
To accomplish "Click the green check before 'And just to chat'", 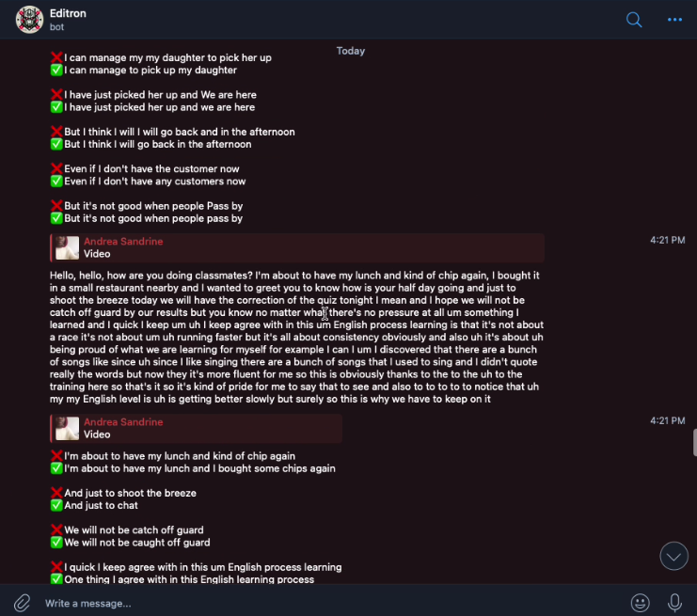I will pos(56,505).
